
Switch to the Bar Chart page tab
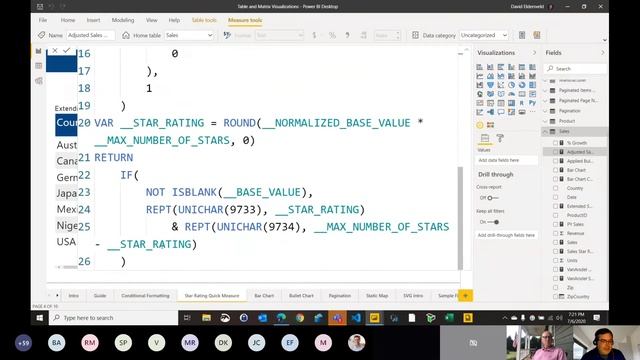264,296
